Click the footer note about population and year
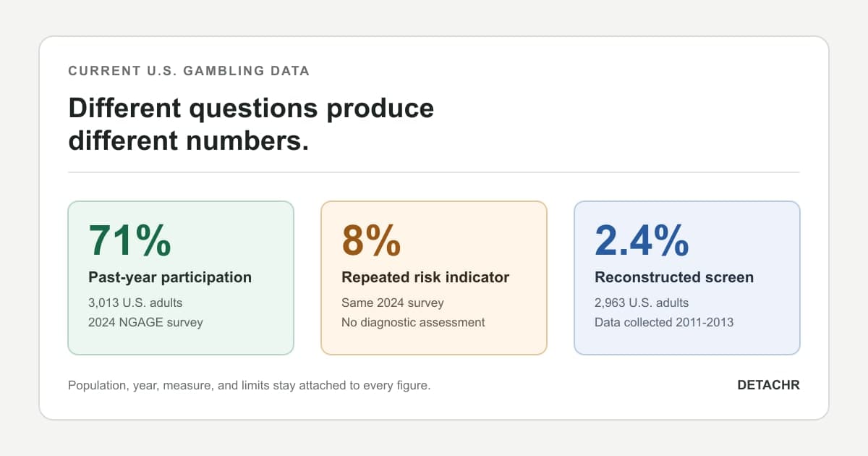Screen dimensions: 868x456 (250, 385)
